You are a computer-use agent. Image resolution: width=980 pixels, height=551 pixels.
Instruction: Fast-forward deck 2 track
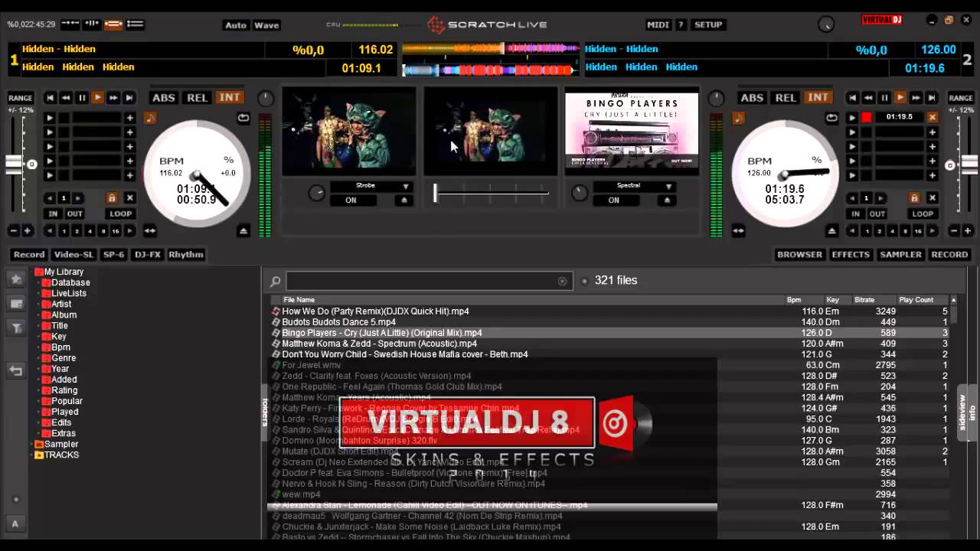click(x=916, y=98)
